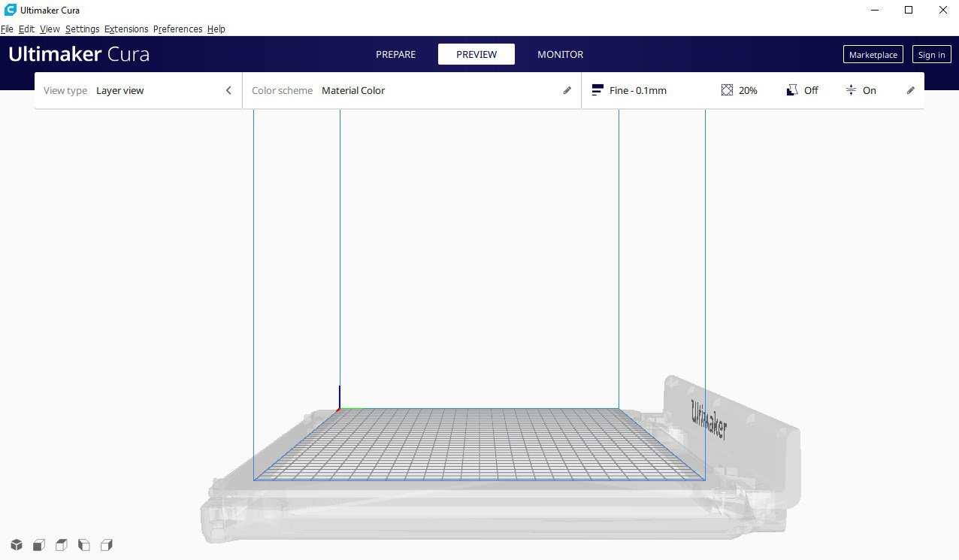
Task: Open print settings via pencil icon
Action: pyautogui.click(x=911, y=90)
